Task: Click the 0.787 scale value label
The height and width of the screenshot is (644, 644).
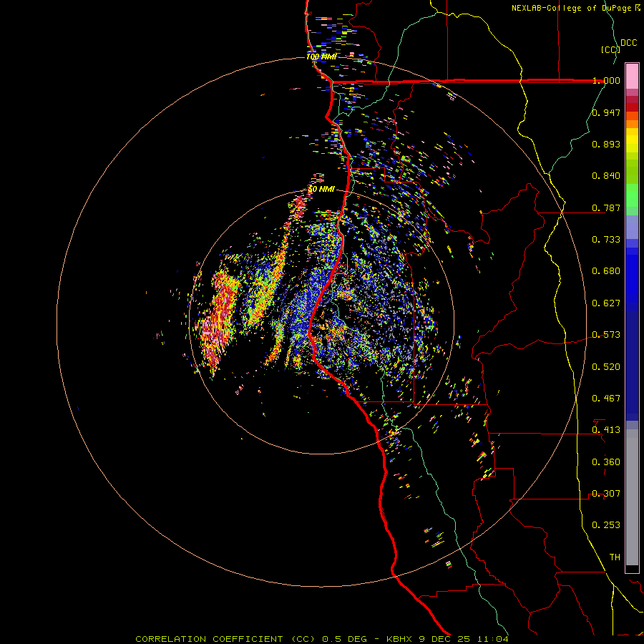Action: point(605,208)
